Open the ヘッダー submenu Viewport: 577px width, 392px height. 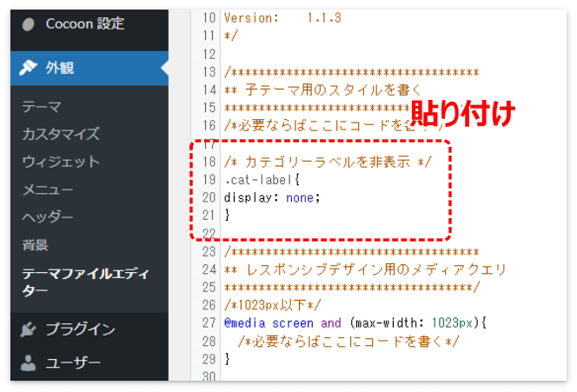(x=48, y=217)
